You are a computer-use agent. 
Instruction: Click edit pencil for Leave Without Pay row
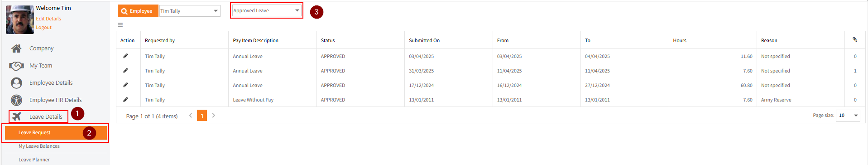(125, 99)
